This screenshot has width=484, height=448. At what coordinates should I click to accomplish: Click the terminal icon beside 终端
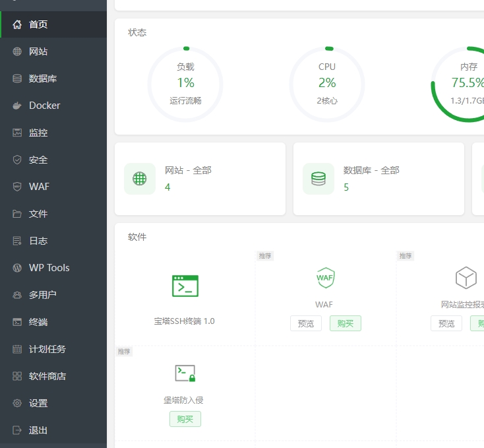coord(17,322)
